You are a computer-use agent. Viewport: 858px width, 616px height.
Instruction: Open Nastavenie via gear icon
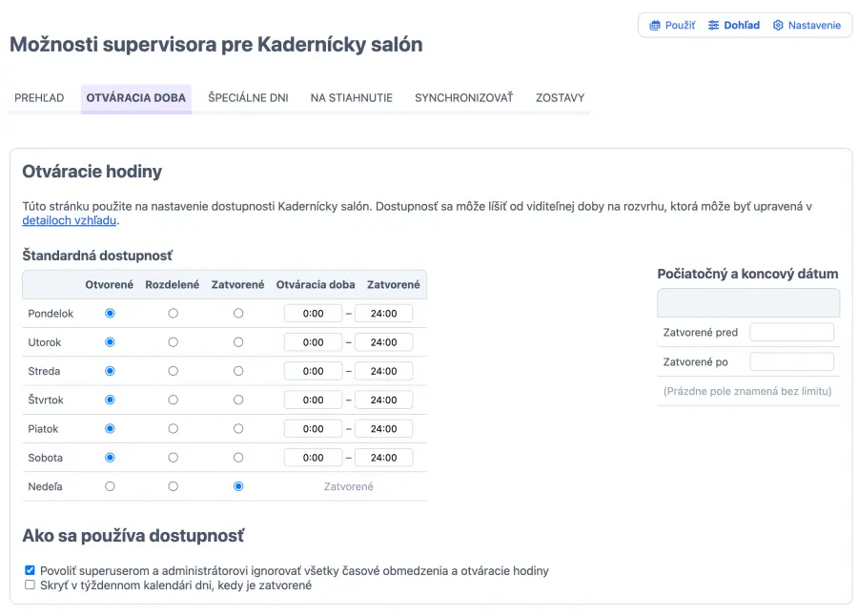pos(778,26)
